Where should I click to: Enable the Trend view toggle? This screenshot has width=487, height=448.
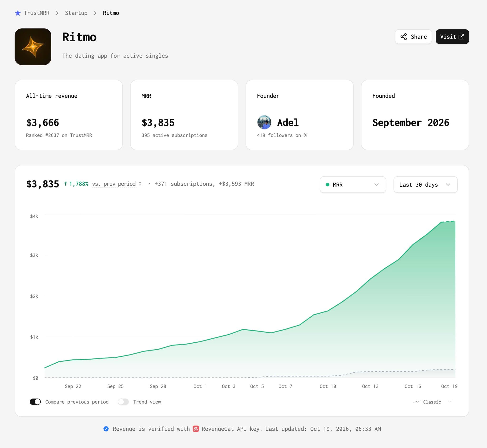pyautogui.click(x=123, y=402)
